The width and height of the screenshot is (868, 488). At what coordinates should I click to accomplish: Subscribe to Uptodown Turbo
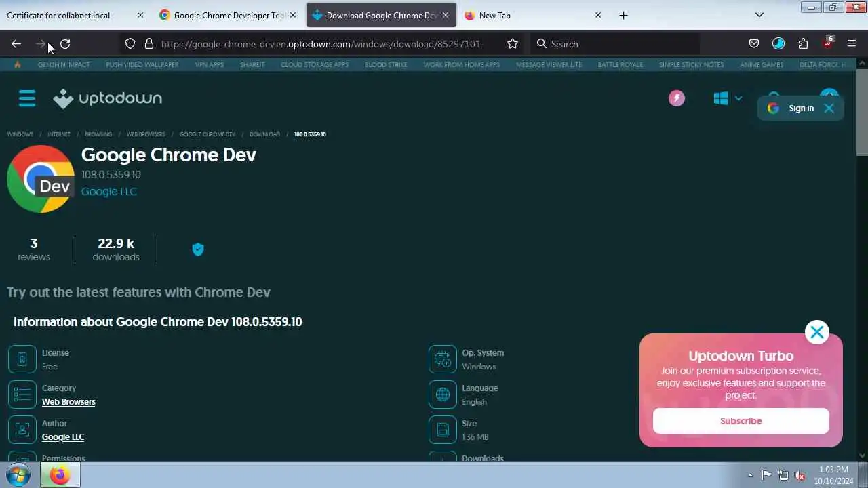click(741, 421)
